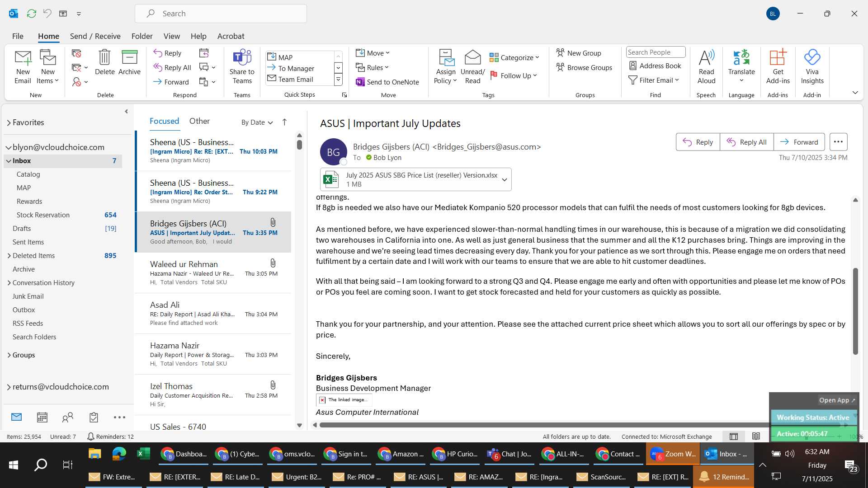The width and height of the screenshot is (868, 488).
Task: Click the Reminders: 12 status bar item
Action: click(x=110, y=436)
